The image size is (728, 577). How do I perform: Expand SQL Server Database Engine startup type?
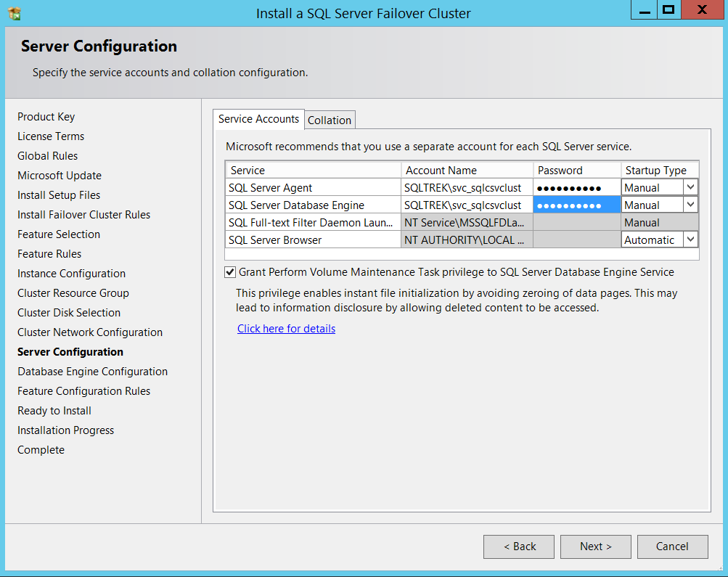[x=690, y=205]
